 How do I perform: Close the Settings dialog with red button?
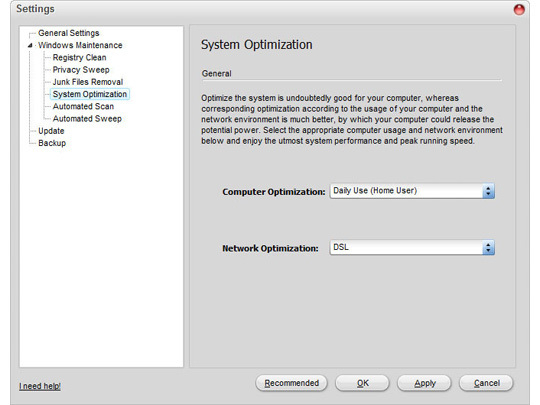[x=519, y=9]
